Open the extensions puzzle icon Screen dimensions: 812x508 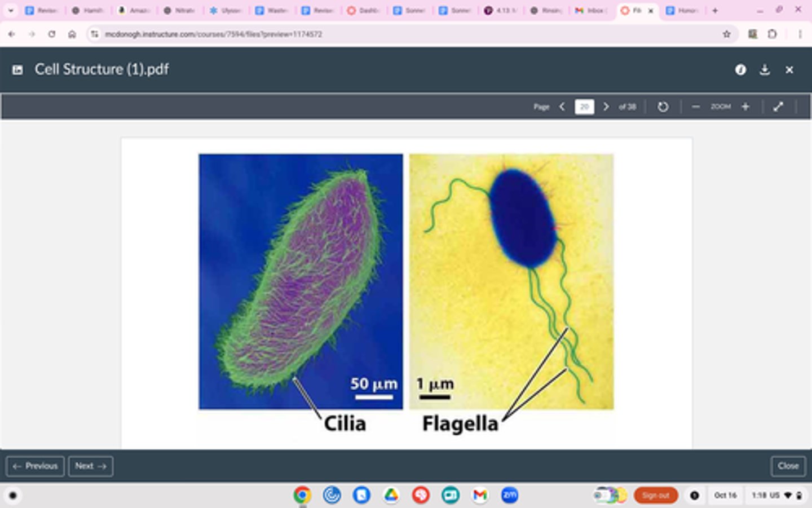click(773, 34)
